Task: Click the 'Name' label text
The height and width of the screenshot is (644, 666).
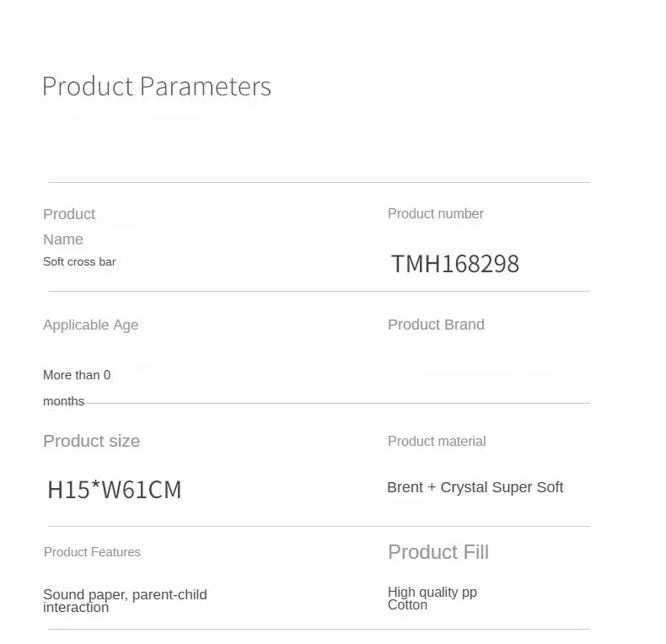Action: click(x=63, y=239)
